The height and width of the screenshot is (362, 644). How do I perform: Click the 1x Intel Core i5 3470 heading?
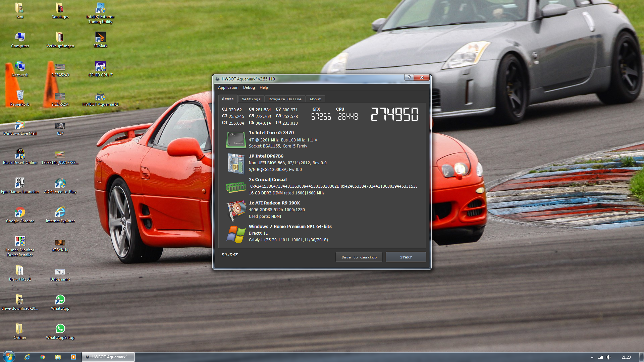[x=271, y=132]
